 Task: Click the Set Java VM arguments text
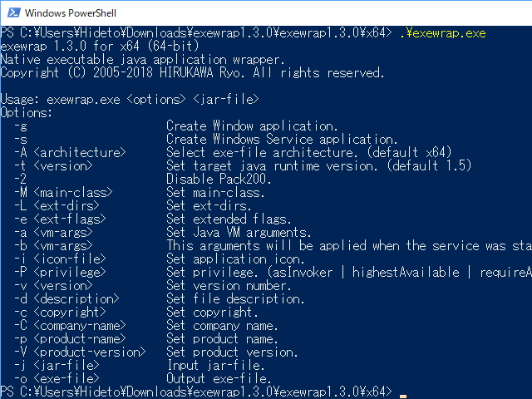pos(239,232)
